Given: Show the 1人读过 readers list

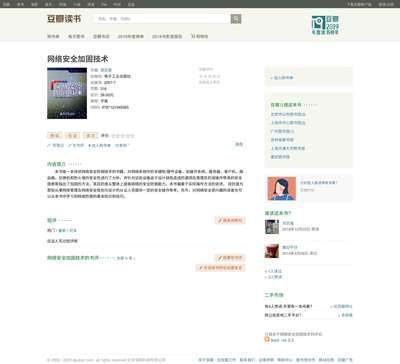Looking at the screenshot, I should pyautogui.click(x=273, y=271).
